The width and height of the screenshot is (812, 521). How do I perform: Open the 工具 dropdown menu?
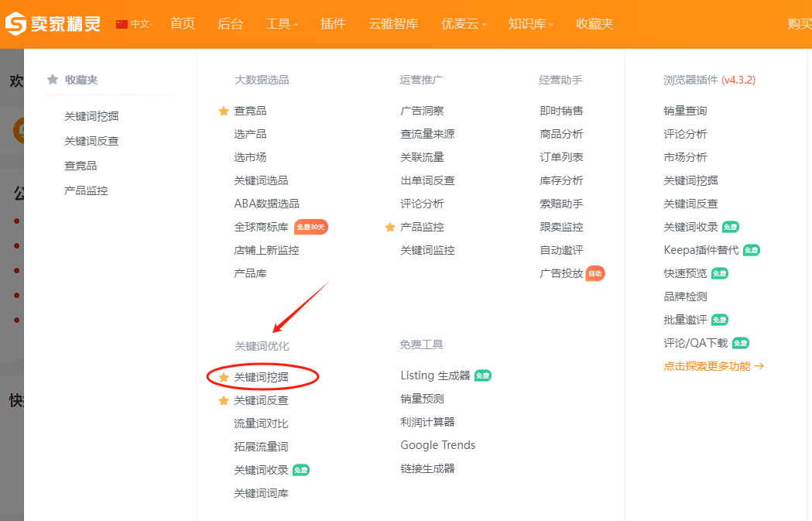(x=278, y=23)
